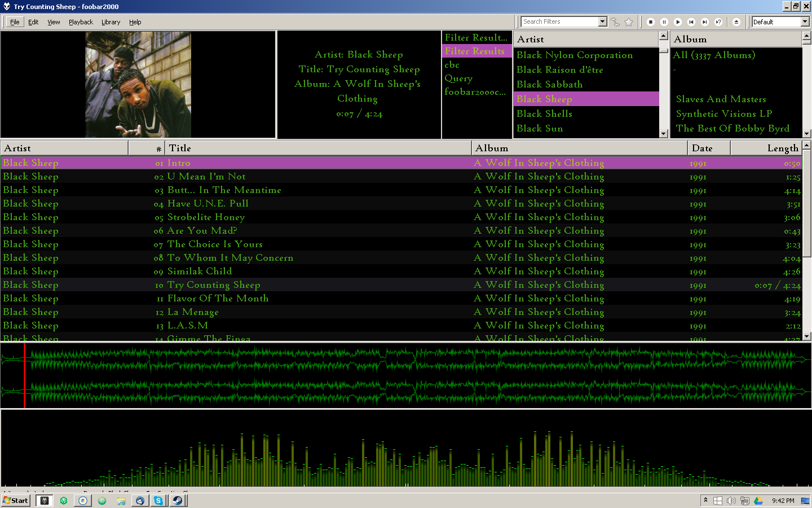Viewport: 812px width, 508px height.
Task: Select The Best Of Bobby Byrd album
Action: point(736,128)
